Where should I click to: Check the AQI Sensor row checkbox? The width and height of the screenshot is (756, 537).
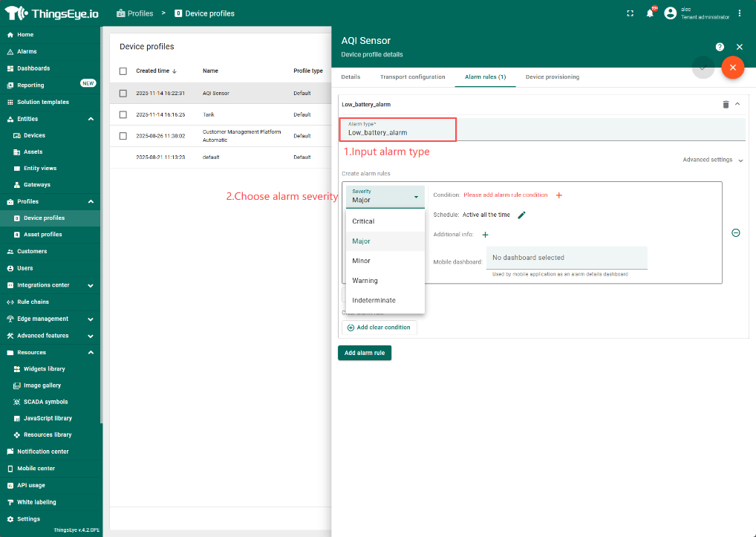123,94
